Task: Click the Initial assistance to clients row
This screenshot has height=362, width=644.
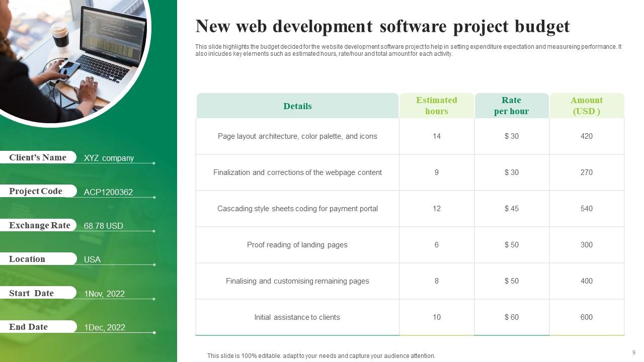Action: 297,317
